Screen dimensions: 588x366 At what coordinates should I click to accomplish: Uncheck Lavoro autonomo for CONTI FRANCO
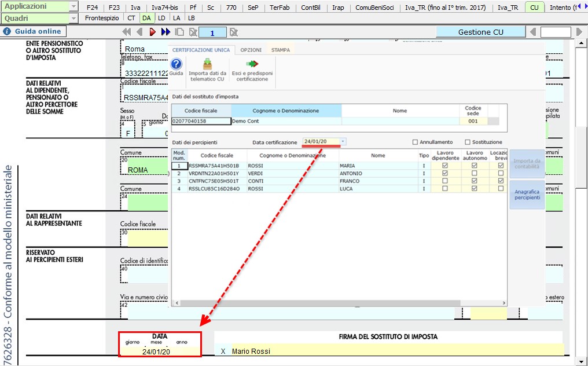(475, 181)
